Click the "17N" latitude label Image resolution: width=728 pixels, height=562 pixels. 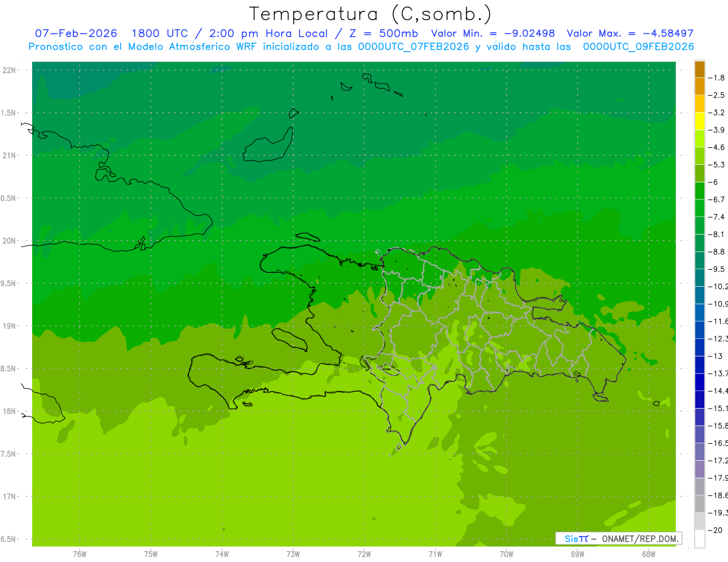(x=10, y=497)
